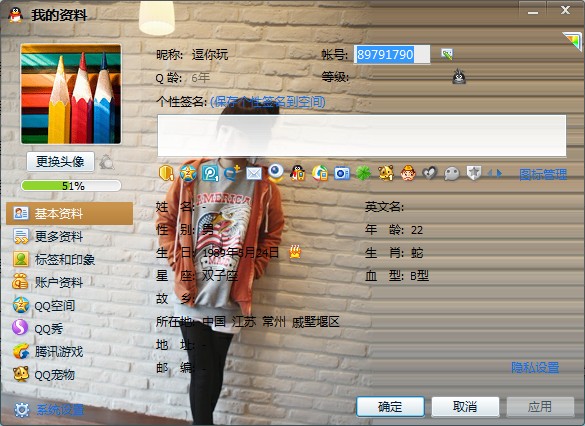Open the blue camera photo album icon
Screen dimensions: 585x426
(342, 173)
